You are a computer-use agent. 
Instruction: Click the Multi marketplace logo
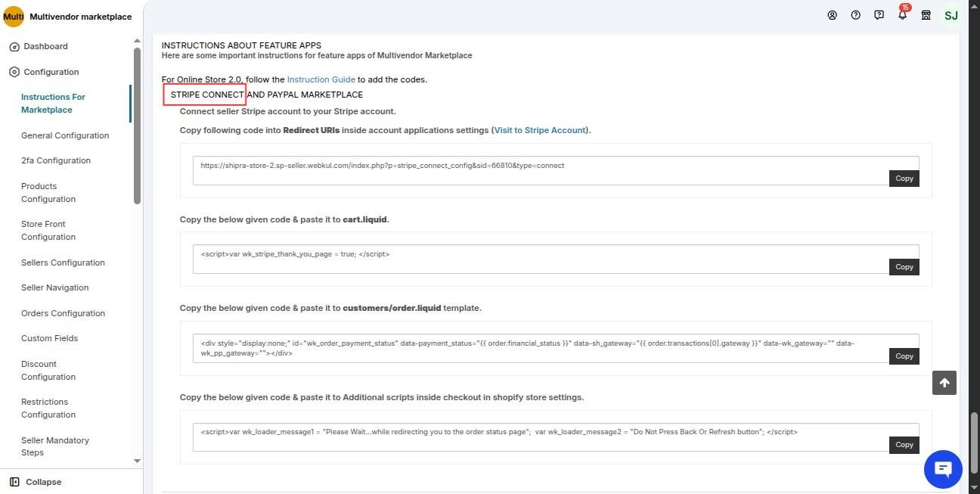(14, 17)
